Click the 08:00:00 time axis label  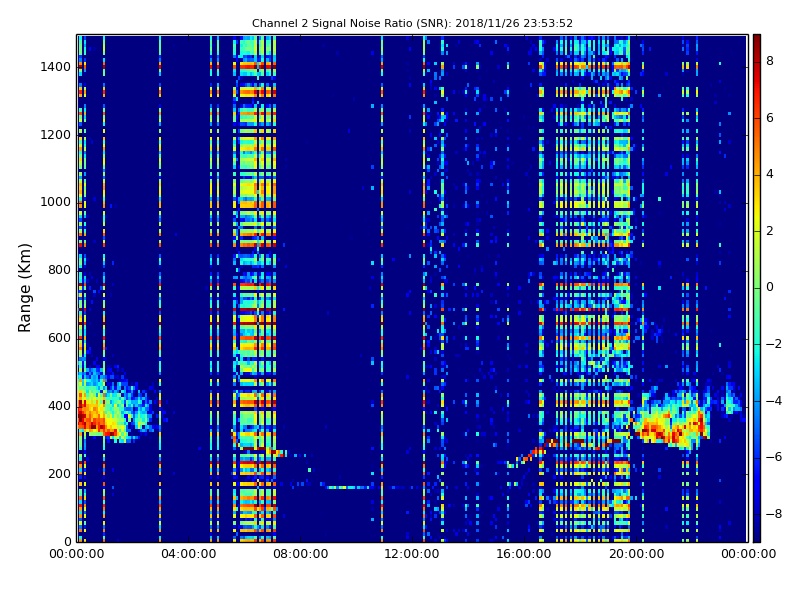pos(301,554)
